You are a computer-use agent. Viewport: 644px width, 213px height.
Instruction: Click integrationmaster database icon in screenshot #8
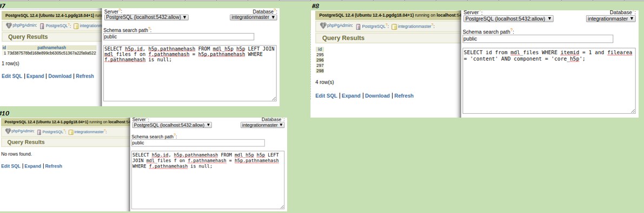click(x=394, y=27)
